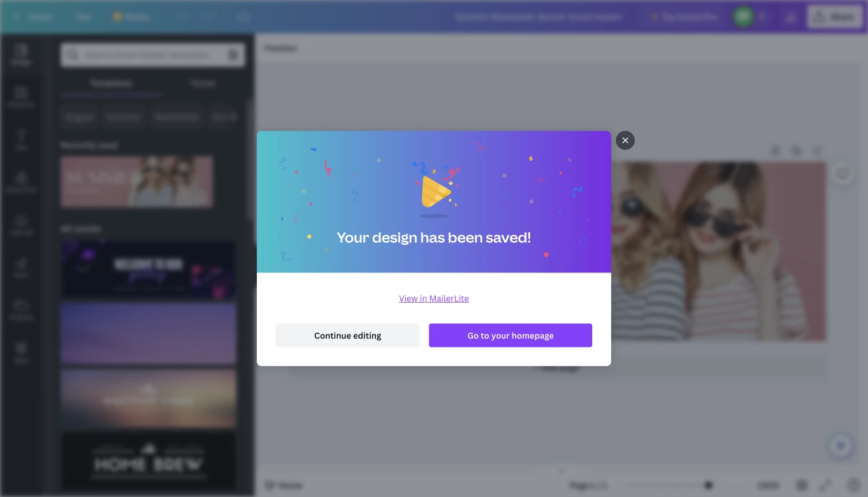
Task: Click Go to your homepage button
Action: click(x=510, y=336)
